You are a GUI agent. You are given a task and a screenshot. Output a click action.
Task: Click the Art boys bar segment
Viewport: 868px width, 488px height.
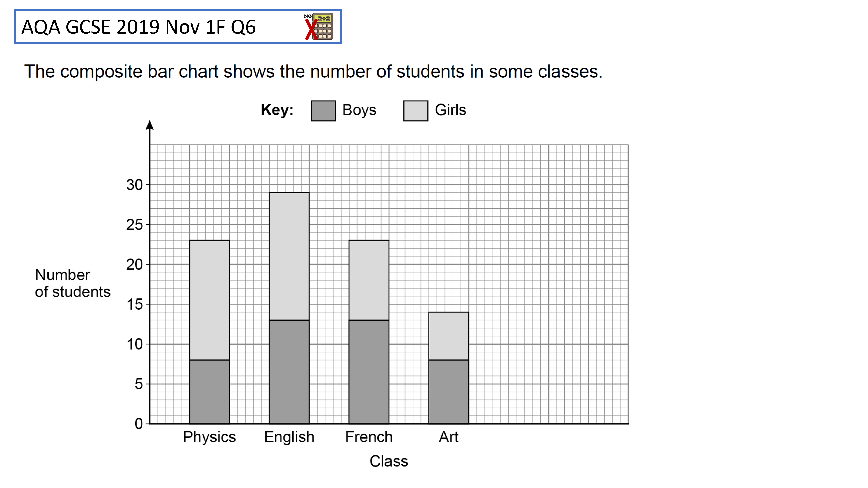pos(448,392)
